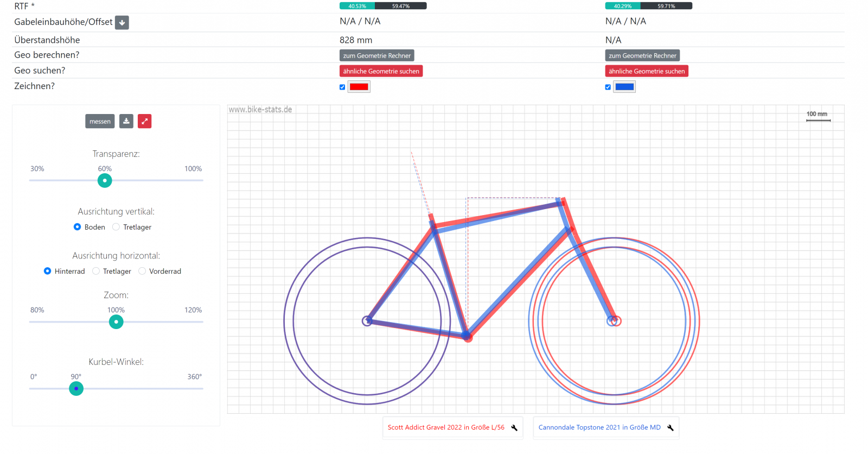Viewport: 868px width, 454px height.
Task: Expand the Gabeleinbauhöhe/Offset arrow
Action: click(122, 22)
